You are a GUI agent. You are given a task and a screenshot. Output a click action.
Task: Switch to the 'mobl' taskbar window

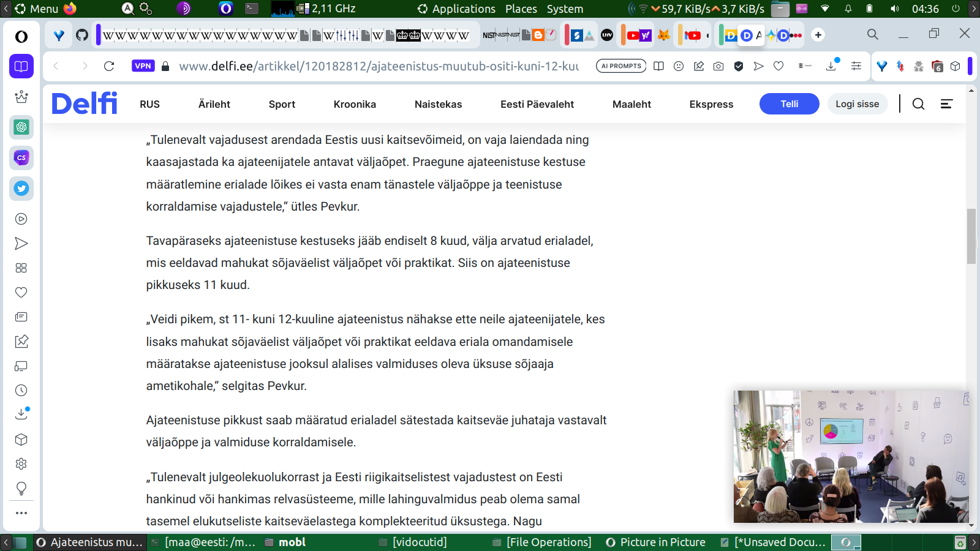(285, 542)
